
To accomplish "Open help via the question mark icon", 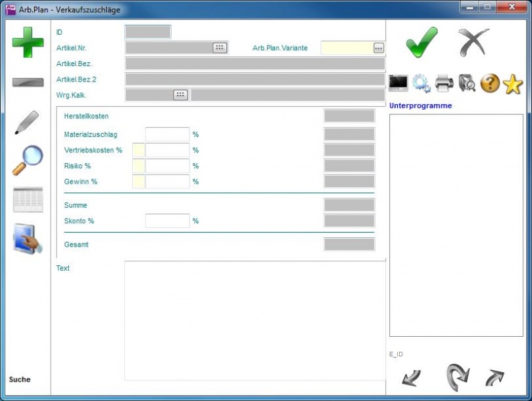I will click(x=490, y=84).
